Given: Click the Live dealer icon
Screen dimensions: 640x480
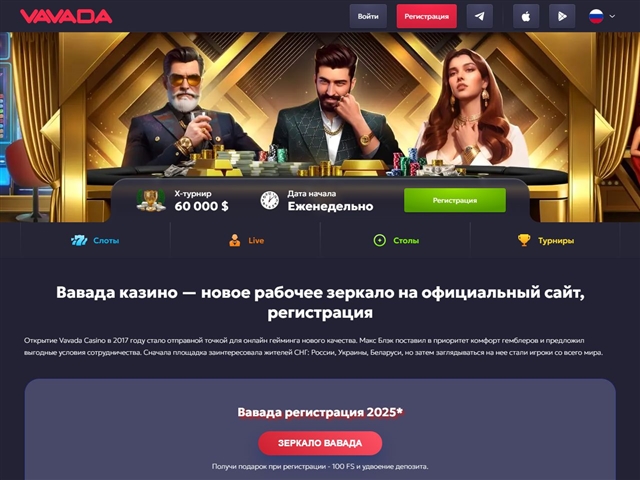Looking at the screenshot, I should point(235,240).
